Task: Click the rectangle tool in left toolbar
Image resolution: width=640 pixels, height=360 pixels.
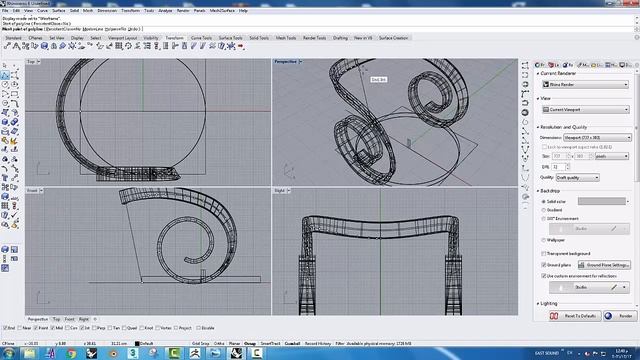Action: [15, 94]
